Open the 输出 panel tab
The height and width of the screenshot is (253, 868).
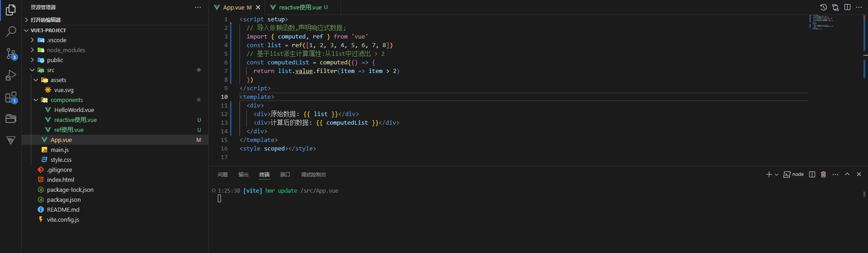(244, 175)
